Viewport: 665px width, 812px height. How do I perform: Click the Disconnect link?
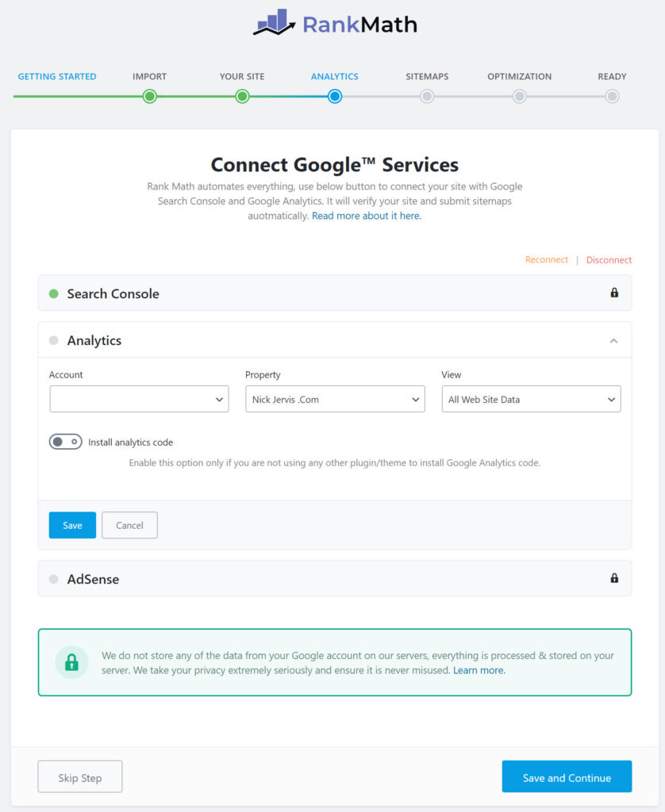(609, 260)
